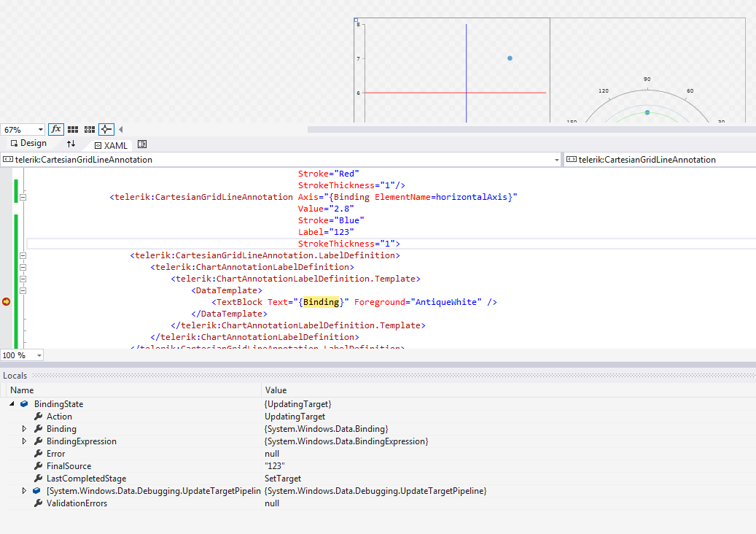Collapse the CartesianGridLineAnnotation Axis element outline

pos(23,197)
